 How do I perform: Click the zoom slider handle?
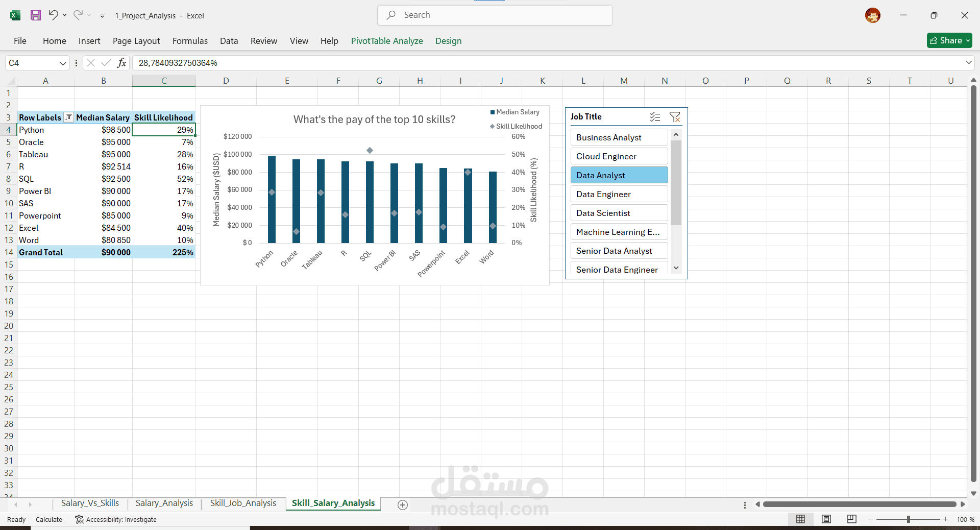909,519
